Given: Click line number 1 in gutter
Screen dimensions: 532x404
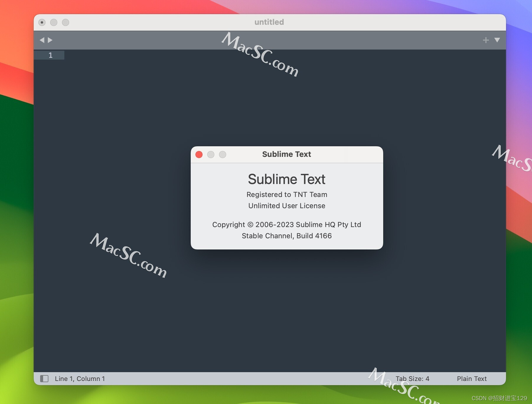Looking at the screenshot, I should (x=50, y=55).
